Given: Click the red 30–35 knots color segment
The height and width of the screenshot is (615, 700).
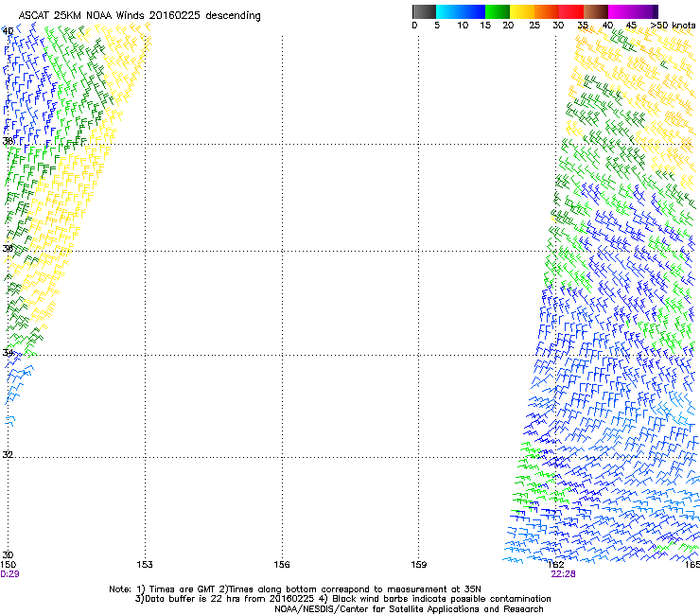Looking at the screenshot, I should pyautogui.click(x=571, y=11).
